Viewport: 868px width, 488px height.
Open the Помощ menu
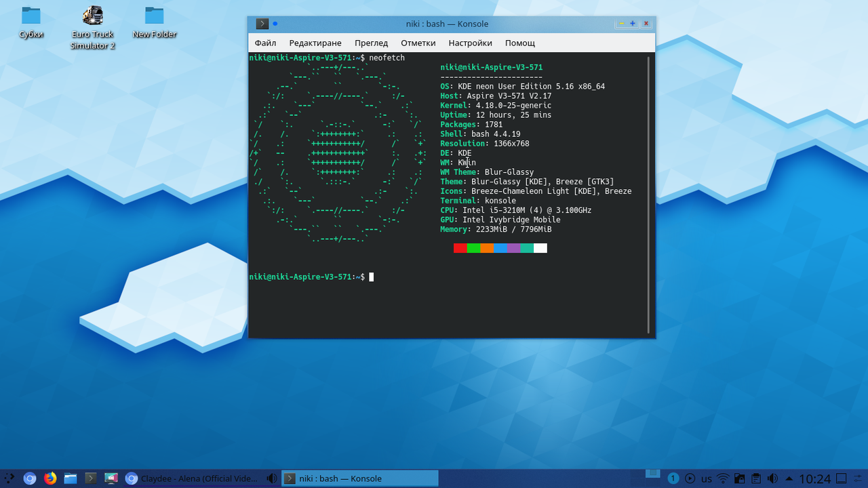(x=520, y=43)
